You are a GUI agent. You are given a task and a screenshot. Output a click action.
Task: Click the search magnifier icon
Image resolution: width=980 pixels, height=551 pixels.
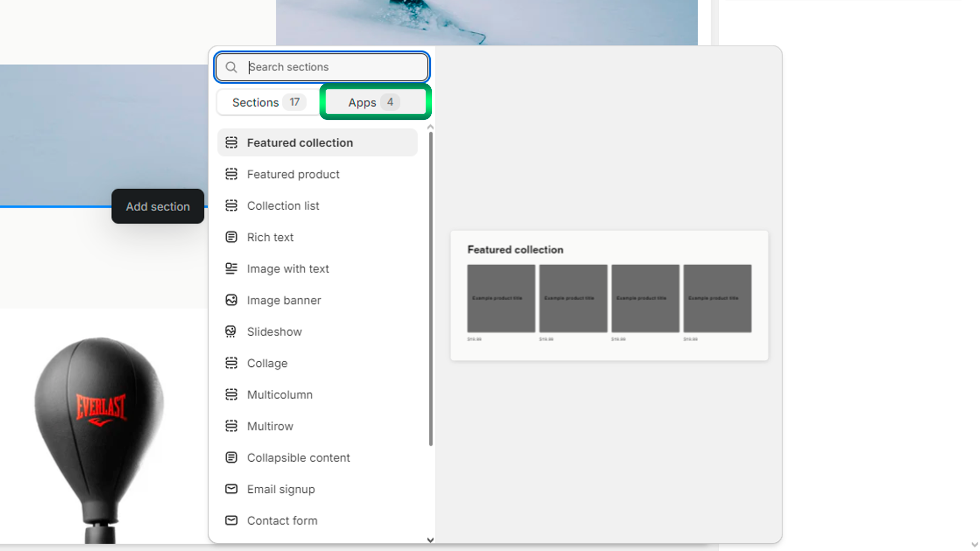231,67
